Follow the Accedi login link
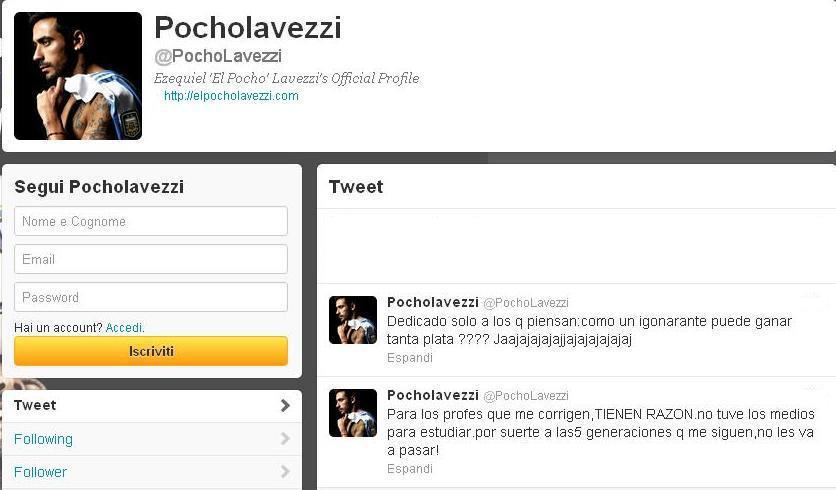 tap(124, 327)
